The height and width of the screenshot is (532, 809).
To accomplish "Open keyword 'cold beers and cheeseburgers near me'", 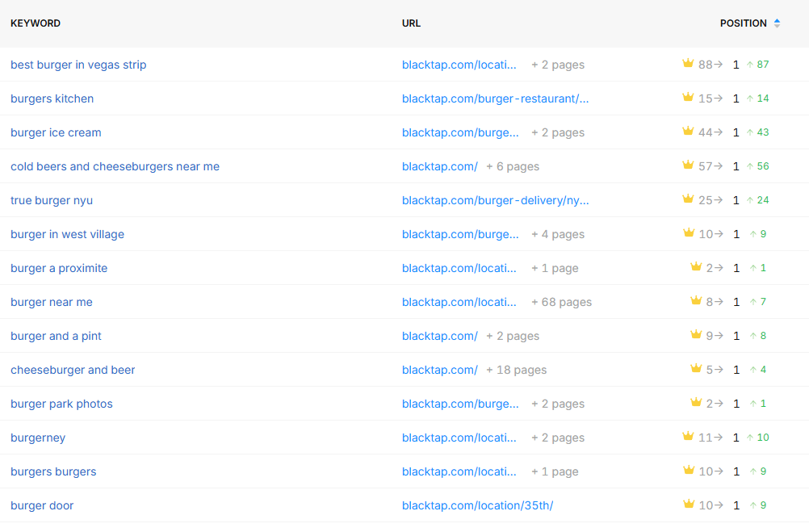I will tap(115, 166).
